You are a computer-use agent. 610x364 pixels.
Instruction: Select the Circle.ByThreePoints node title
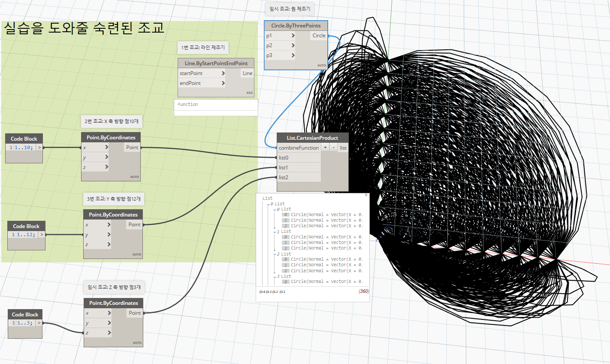pos(296,26)
